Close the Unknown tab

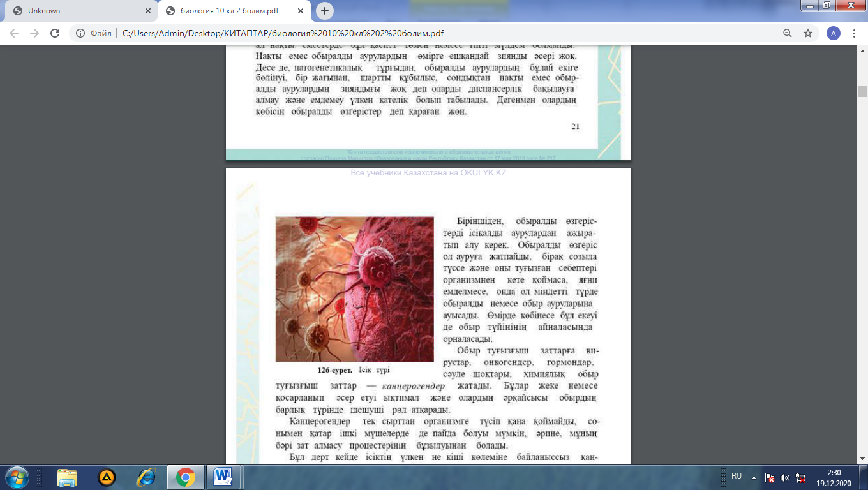(x=147, y=11)
